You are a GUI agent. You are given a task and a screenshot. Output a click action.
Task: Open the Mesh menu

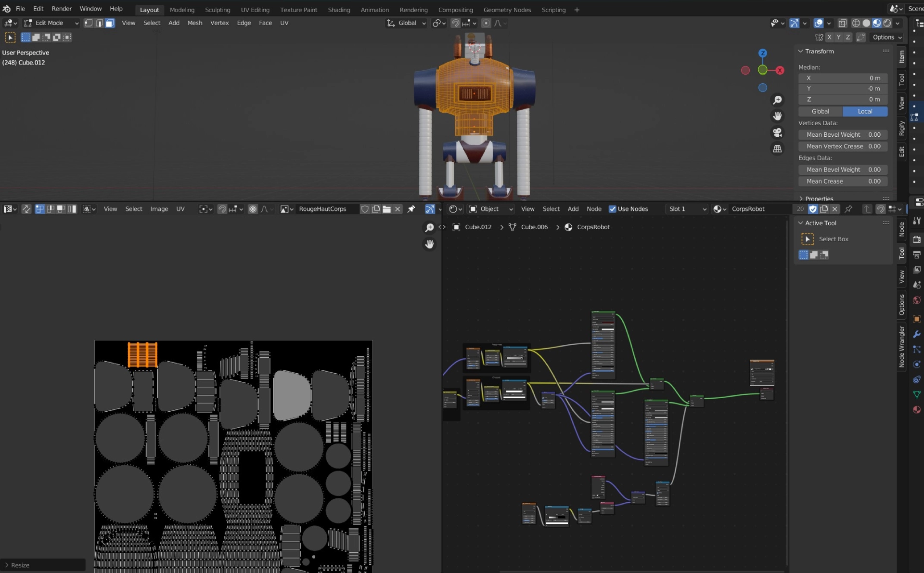click(x=194, y=23)
